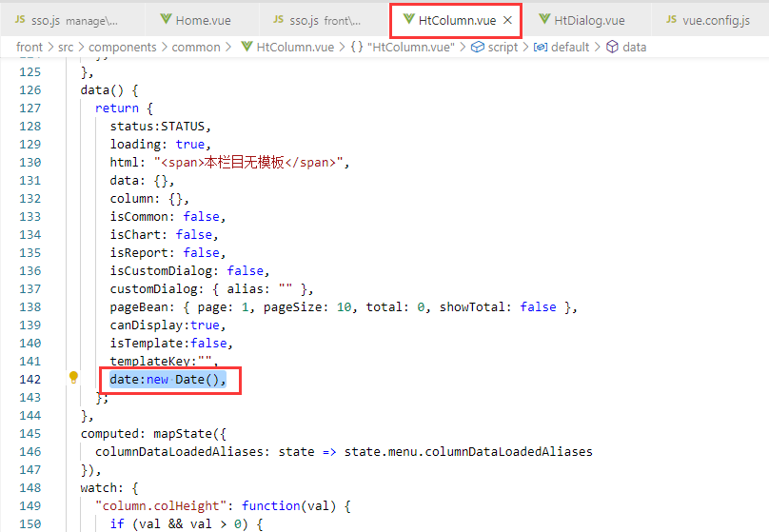Click the Vue icon on the HtDialog.vue tab

coord(543,20)
